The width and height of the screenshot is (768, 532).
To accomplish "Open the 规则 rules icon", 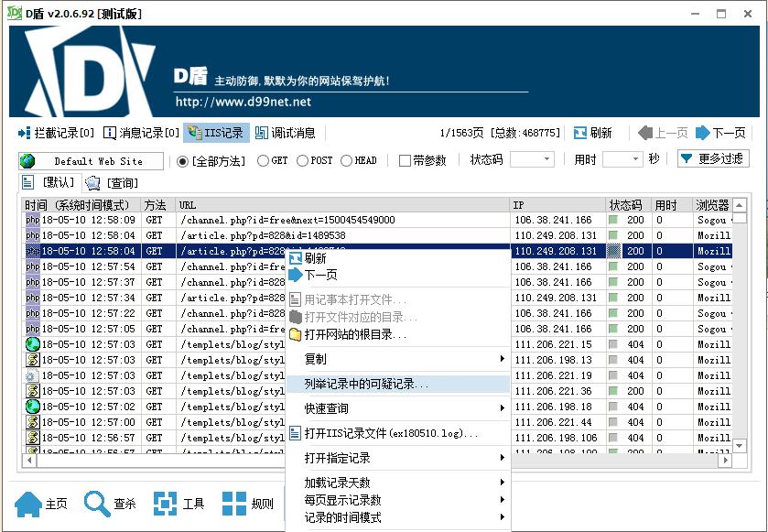I will [234, 504].
